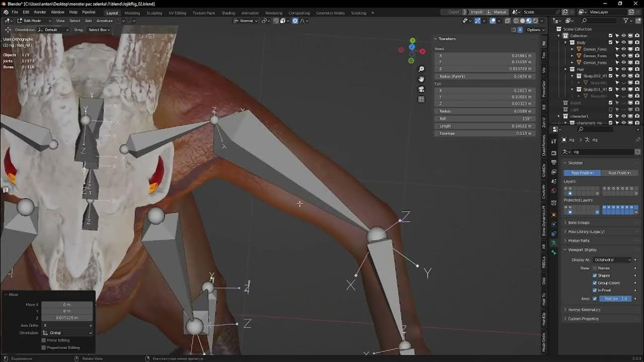Open the File menu
The width and height of the screenshot is (644, 362).
(15, 12)
